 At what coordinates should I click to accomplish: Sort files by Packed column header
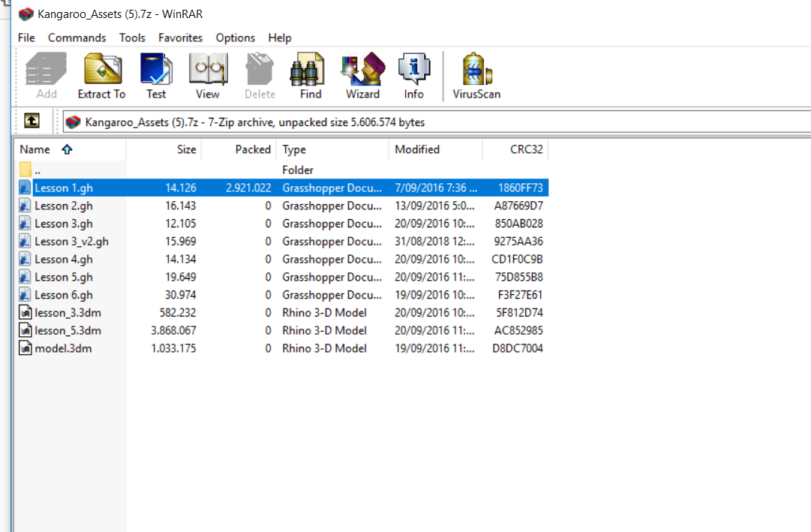click(x=239, y=149)
